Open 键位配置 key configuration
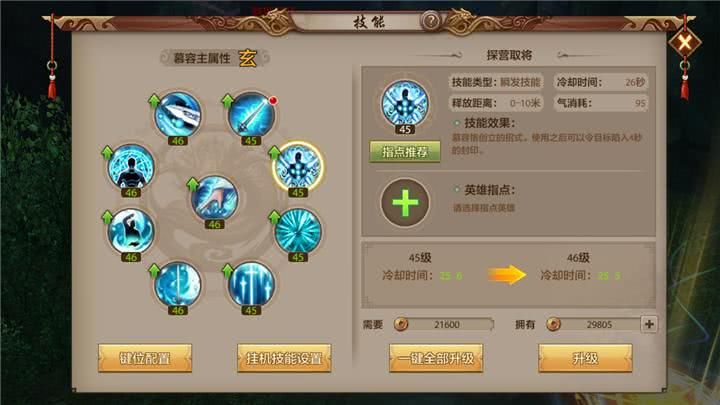Screen dimensions: 720x405 coord(145,358)
